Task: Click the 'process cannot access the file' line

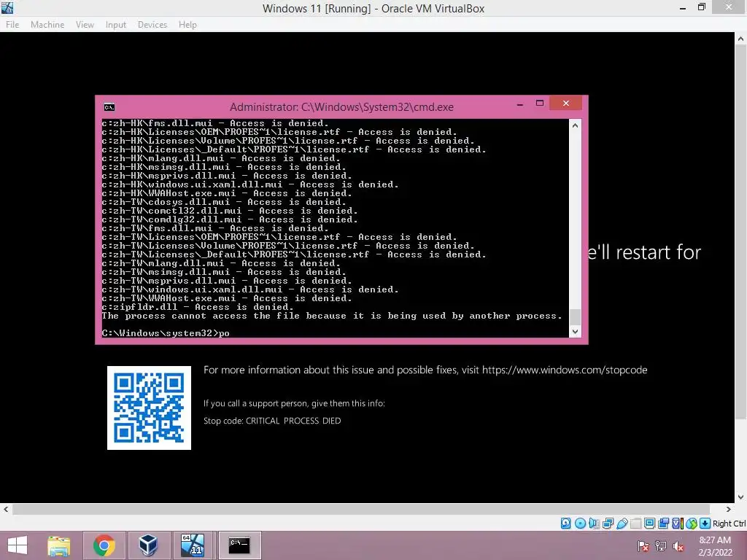Action: (332, 316)
